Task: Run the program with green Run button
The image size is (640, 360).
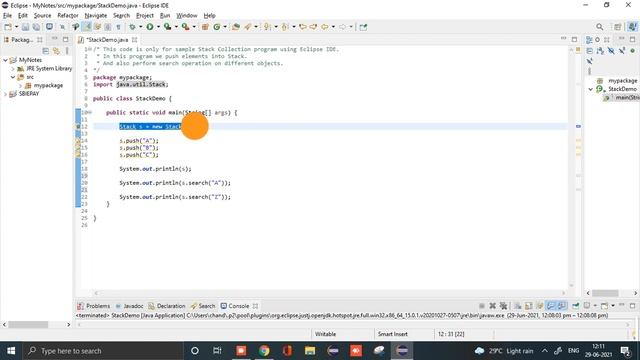Action: pyautogui.click(x=150, y=27)
